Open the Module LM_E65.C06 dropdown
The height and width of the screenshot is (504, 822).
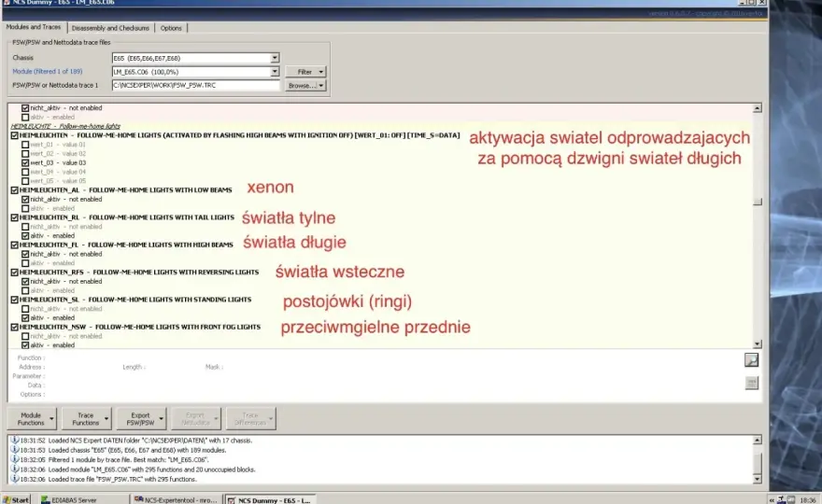click(275, 72)
